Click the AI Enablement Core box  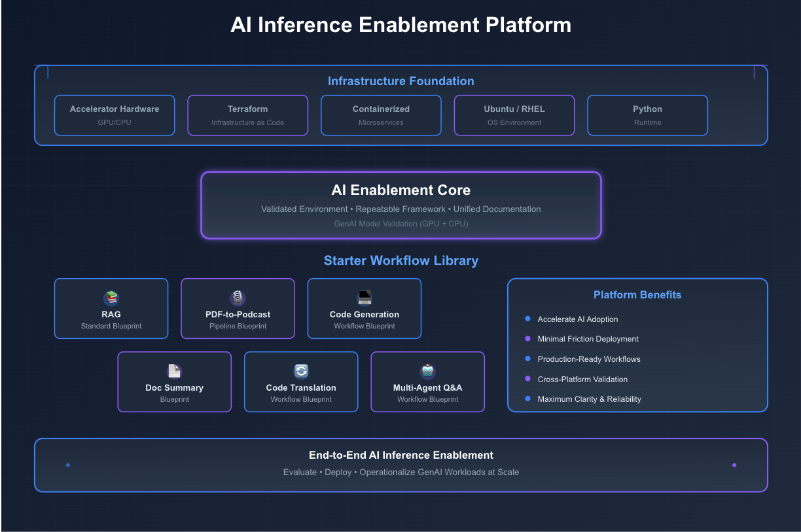(x=400, y=205)
